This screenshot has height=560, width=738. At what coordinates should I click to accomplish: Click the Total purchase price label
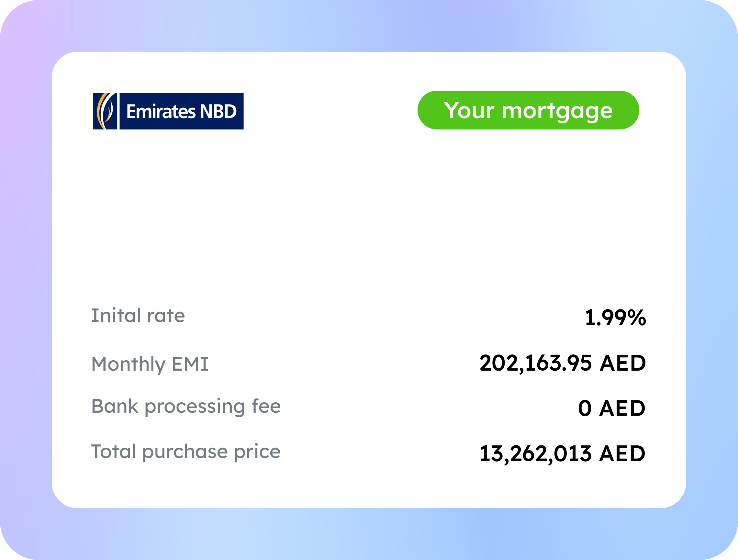(x=186, y=452)
